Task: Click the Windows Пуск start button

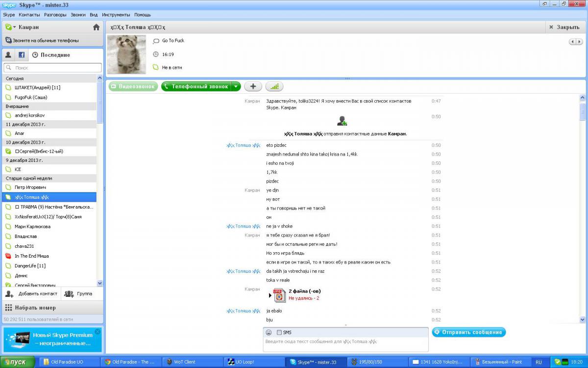Action: click(18, 362)
